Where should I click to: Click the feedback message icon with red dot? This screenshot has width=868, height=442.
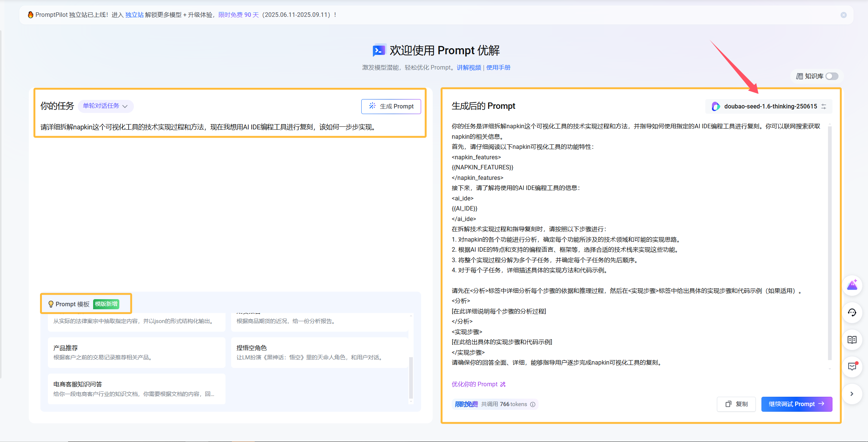(x=852, y=366)
